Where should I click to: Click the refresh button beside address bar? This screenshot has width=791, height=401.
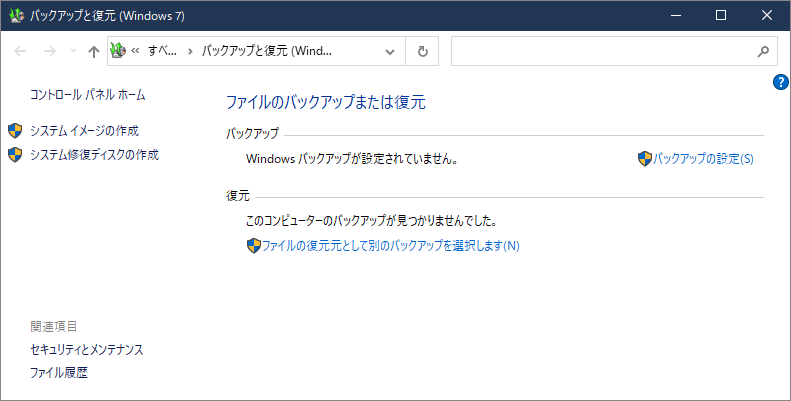click(422, 51)
